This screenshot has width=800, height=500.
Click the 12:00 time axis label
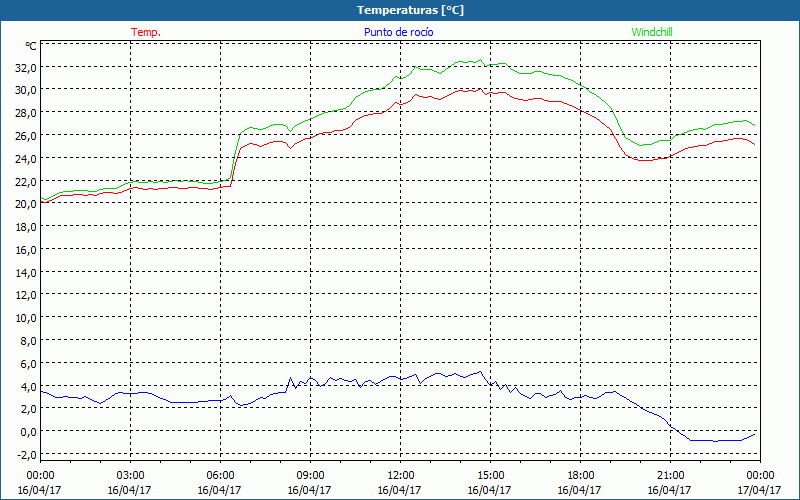(x=401, y=476)
